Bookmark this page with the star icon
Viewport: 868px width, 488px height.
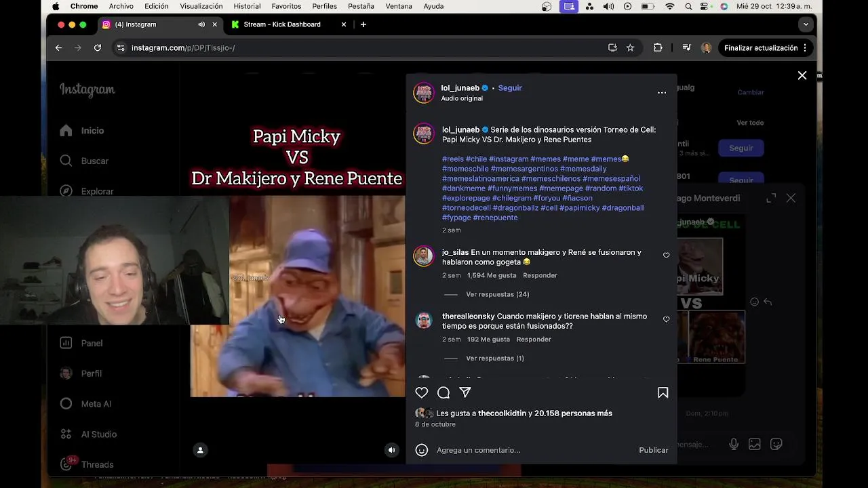[x=630, y=48]
